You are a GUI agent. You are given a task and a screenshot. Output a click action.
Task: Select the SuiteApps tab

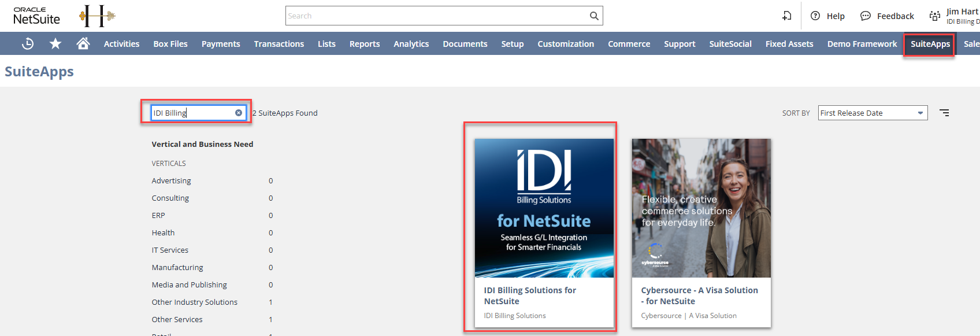click(x=930, y=44)
